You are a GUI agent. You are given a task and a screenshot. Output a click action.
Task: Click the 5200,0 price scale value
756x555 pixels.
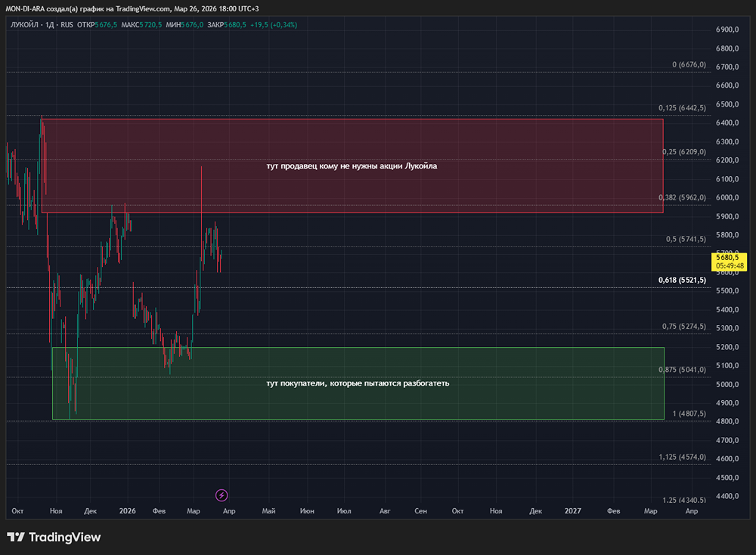coord(727,347)
